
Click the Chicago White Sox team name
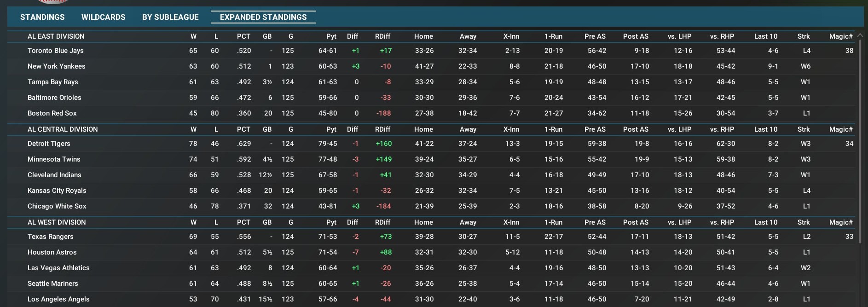point(57,206)
